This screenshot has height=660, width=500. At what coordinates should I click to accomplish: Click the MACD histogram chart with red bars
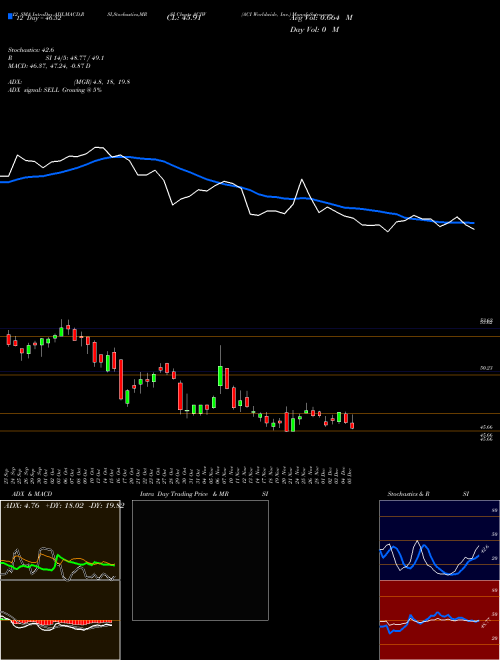[x=60, y=620]
